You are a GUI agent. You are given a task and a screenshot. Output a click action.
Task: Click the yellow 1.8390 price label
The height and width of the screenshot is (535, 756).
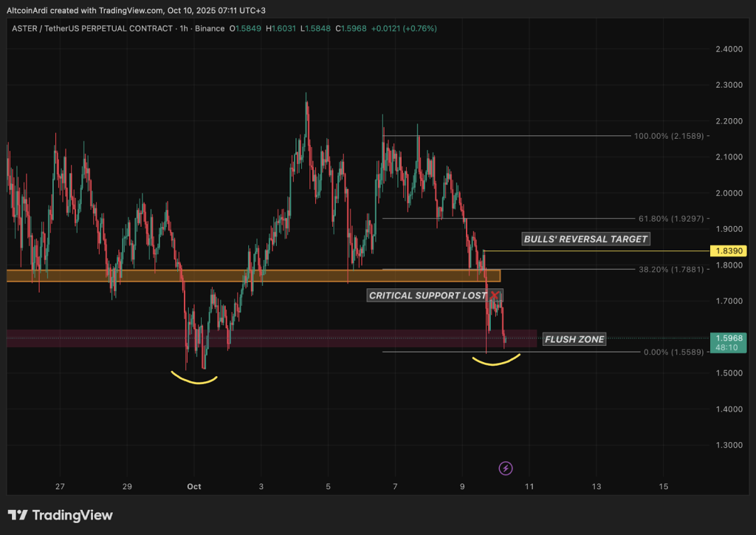click(728, 251)
